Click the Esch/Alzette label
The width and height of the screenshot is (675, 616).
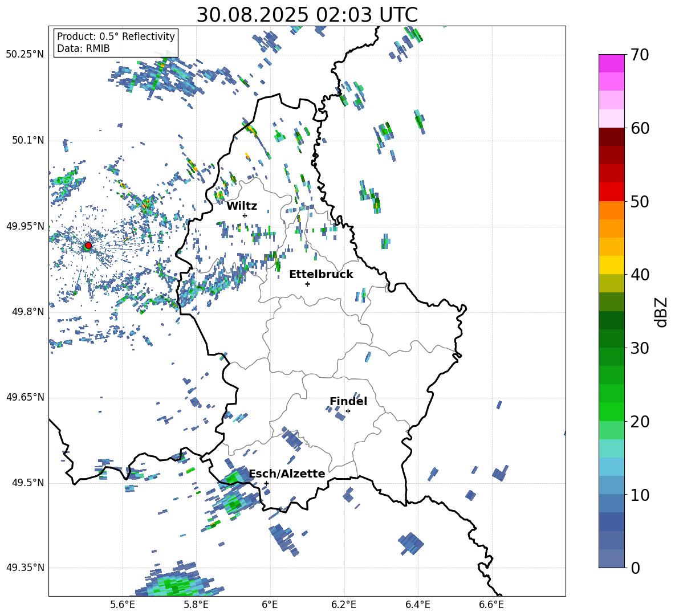pos(287,474)
